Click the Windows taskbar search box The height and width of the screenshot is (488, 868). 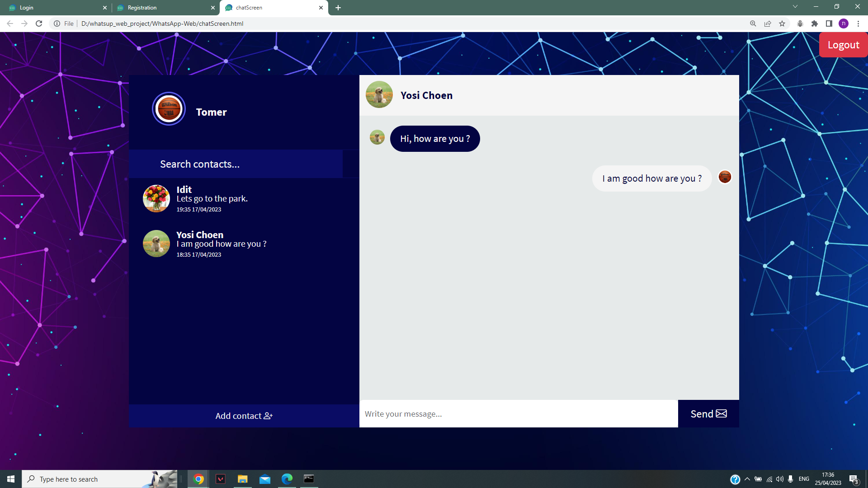tap(99, 479)
